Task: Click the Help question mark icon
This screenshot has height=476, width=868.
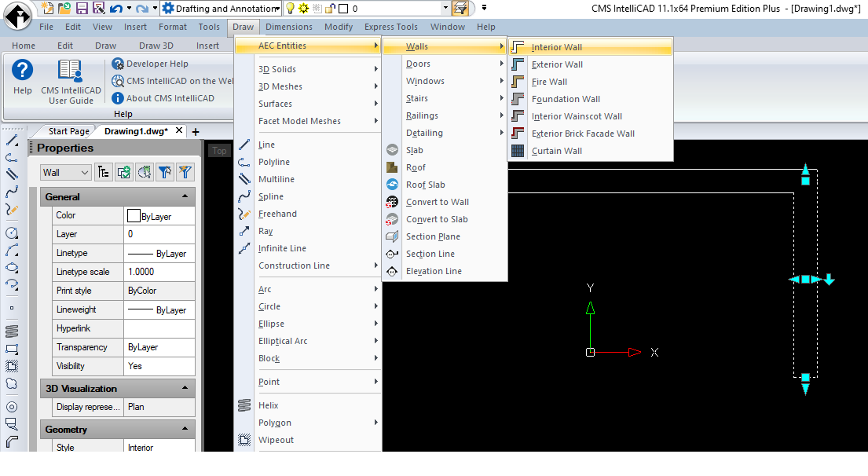Action: click(22, 76)
